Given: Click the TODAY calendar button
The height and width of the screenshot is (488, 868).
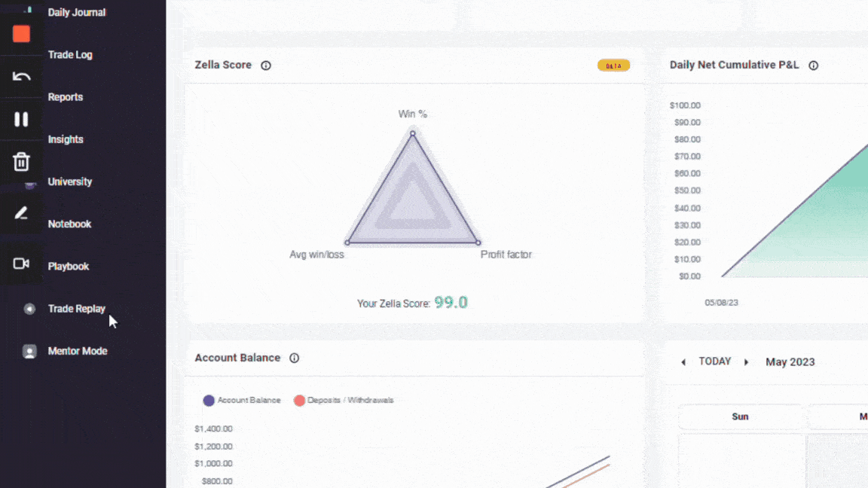Looking at the screenshot, I should [715, 361].
